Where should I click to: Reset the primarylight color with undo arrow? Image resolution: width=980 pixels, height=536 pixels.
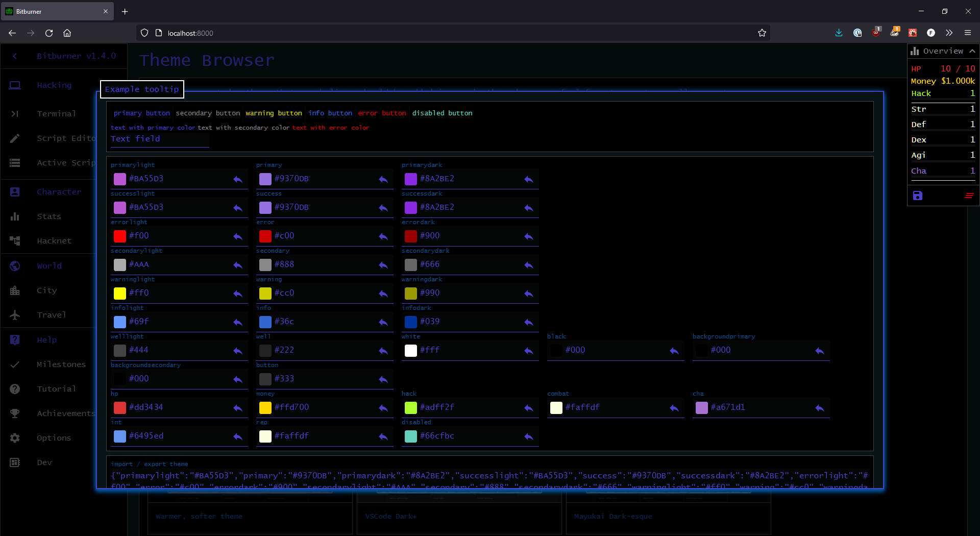238,179
